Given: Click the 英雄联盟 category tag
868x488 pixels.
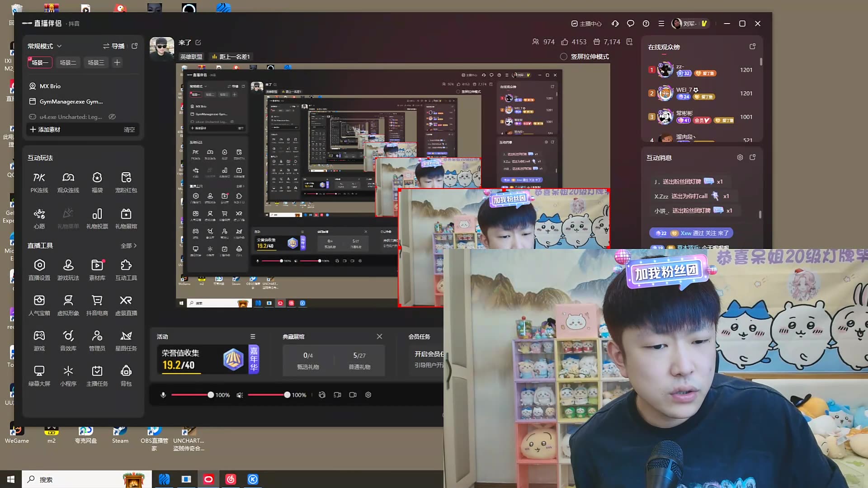Looking at the screenshot, I should [x=191, y=56].
